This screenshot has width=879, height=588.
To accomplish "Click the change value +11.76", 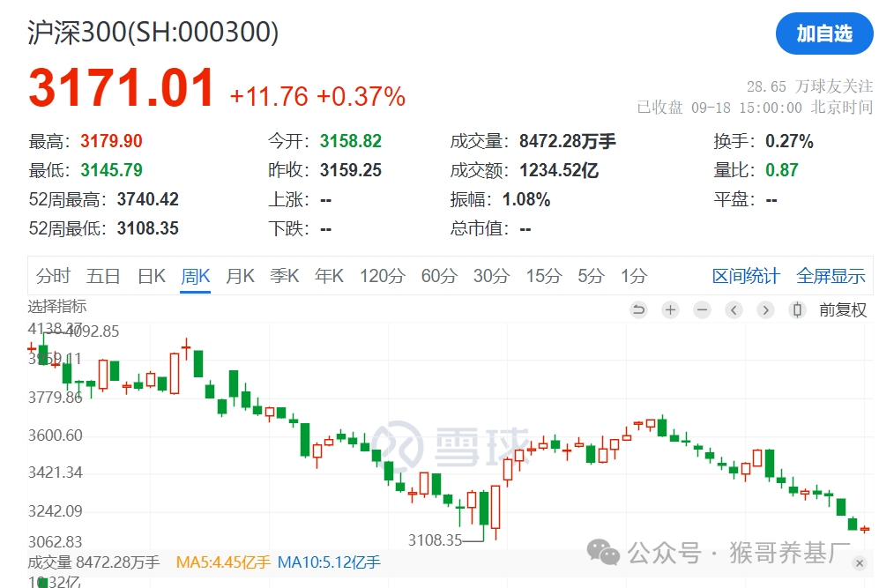I will click(x=269, y=96).
